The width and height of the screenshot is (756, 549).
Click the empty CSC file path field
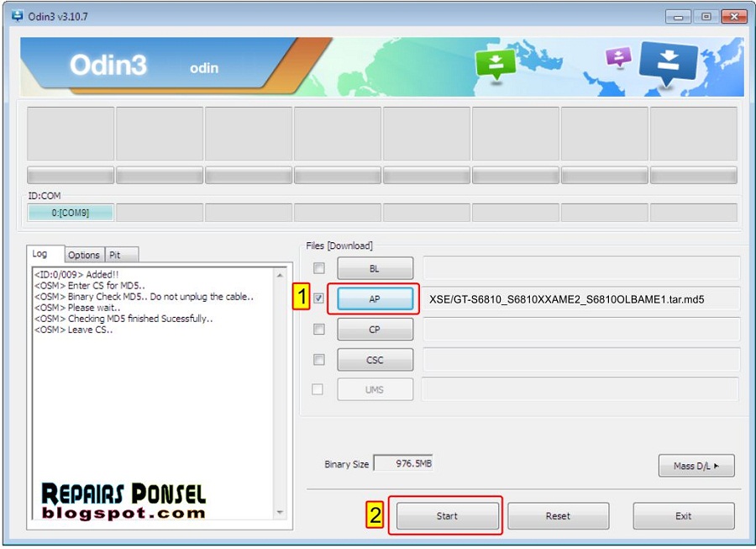point(581,360)
